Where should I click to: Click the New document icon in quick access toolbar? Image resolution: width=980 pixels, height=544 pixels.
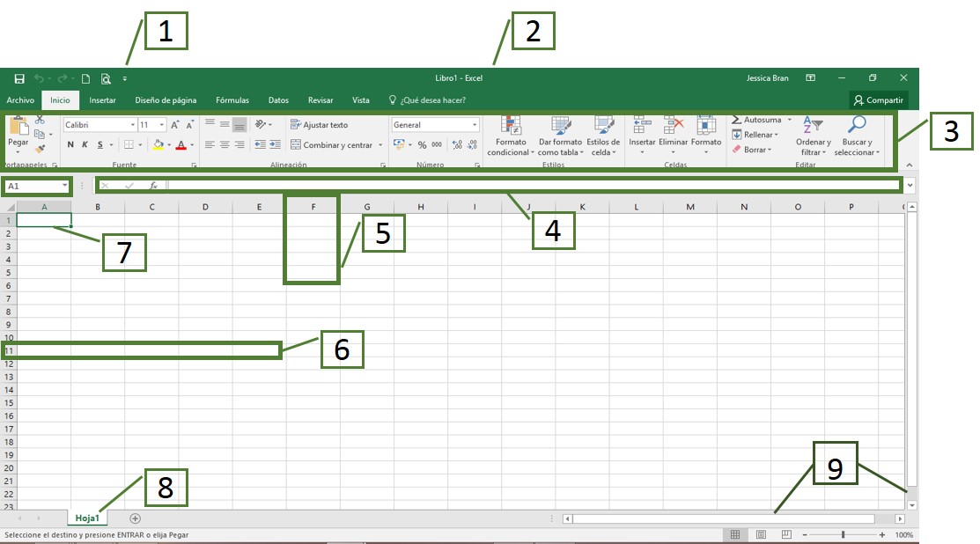point(85,78)
